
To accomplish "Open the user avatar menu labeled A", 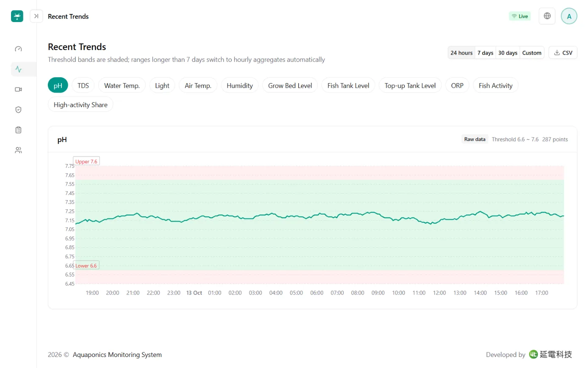I will click(569, 16).
